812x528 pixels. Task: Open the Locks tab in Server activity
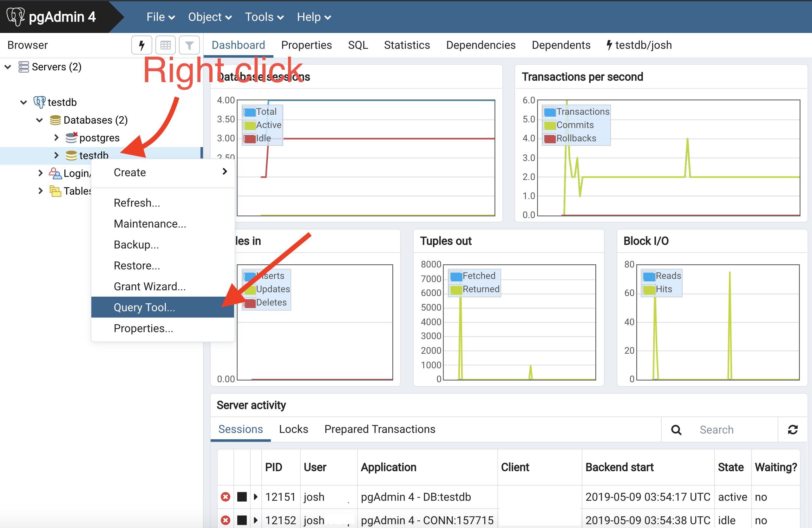tap(293, 429)
